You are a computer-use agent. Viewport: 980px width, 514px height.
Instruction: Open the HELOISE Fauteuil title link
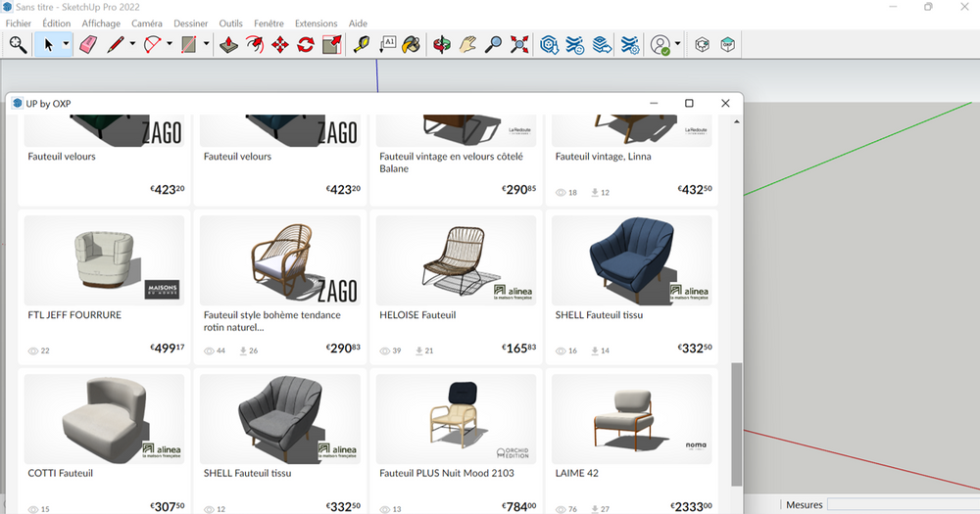[x=417, y=315]
